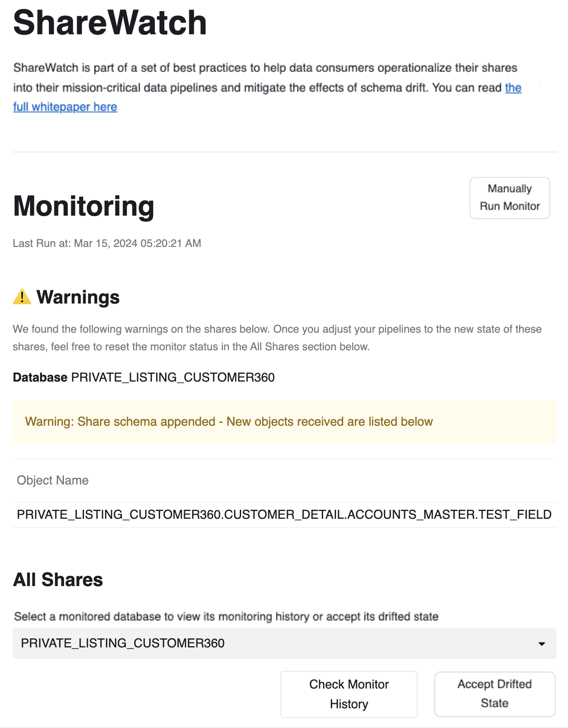Expand the database selector dropdown arrow

(541, 644)
